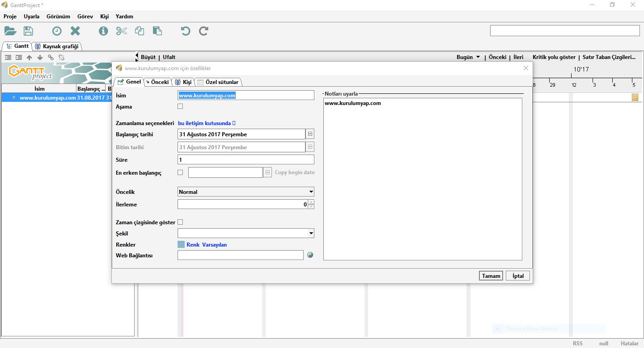Cut with the scissors icon
This screenshot has height=348, width=644.
122,31
